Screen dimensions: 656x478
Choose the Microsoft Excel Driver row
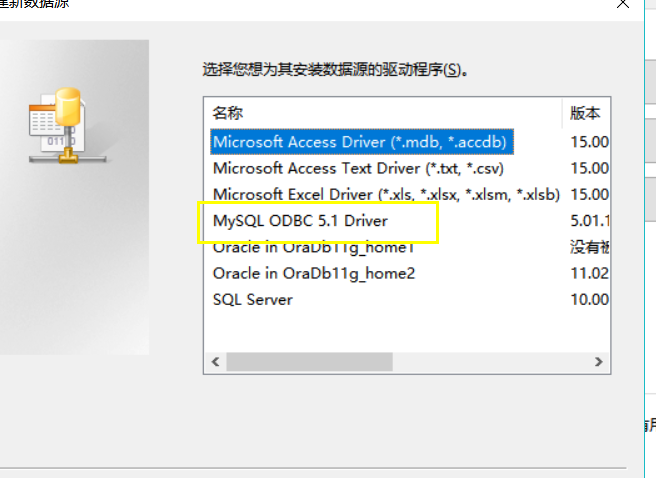[385, 194]
